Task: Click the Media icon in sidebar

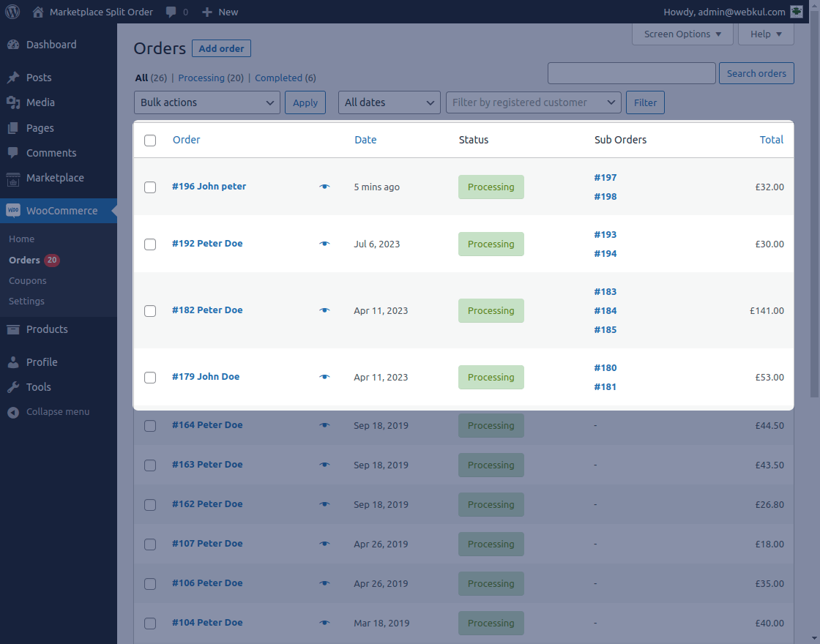Action: (x=13, y=102)
